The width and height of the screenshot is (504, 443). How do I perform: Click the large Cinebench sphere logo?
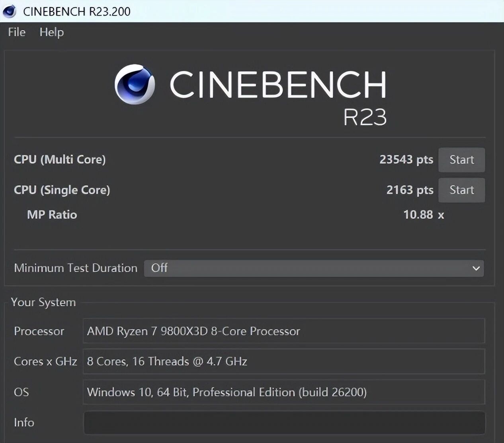pyautogui.click(x=135, y=84)
